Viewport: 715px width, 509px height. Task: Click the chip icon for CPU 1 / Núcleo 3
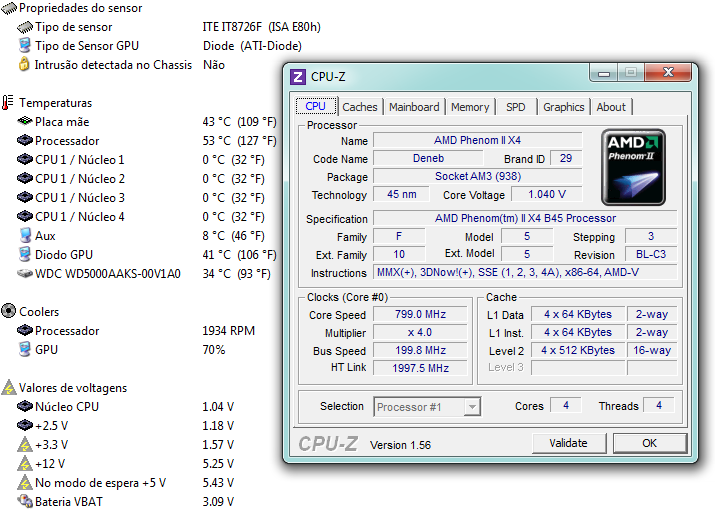[25, 197]
